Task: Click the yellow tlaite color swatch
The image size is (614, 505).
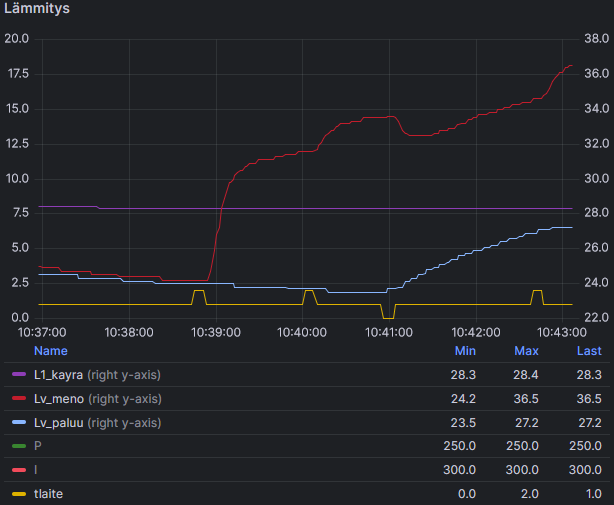Action: pyautogui.click(x=18, y=493)
